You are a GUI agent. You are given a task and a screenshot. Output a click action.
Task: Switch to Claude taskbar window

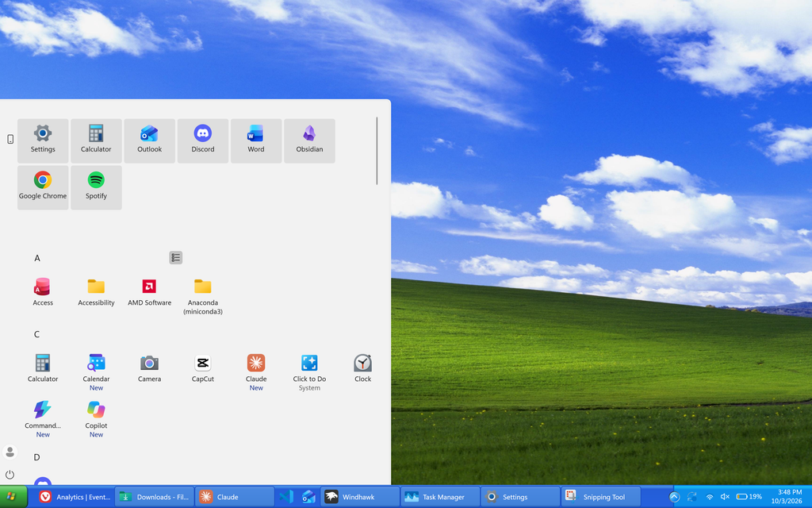click(x=234, y=497)
